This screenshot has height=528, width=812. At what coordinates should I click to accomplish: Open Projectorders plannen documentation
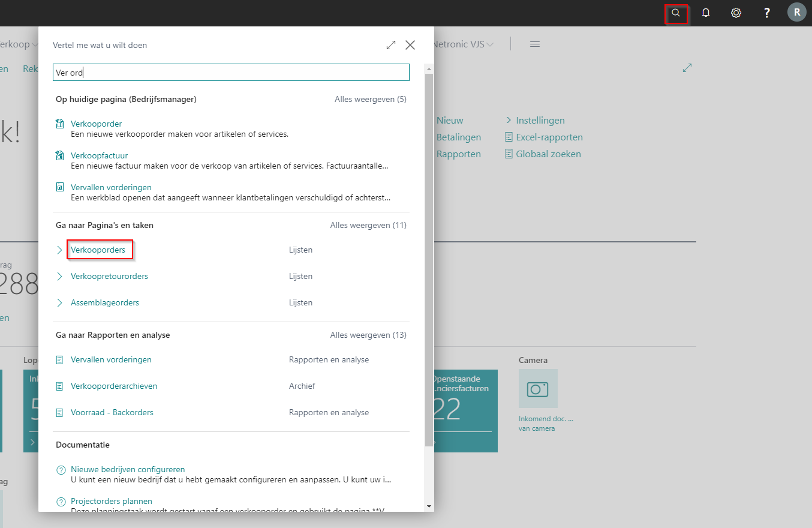click(x=112, y=502)
